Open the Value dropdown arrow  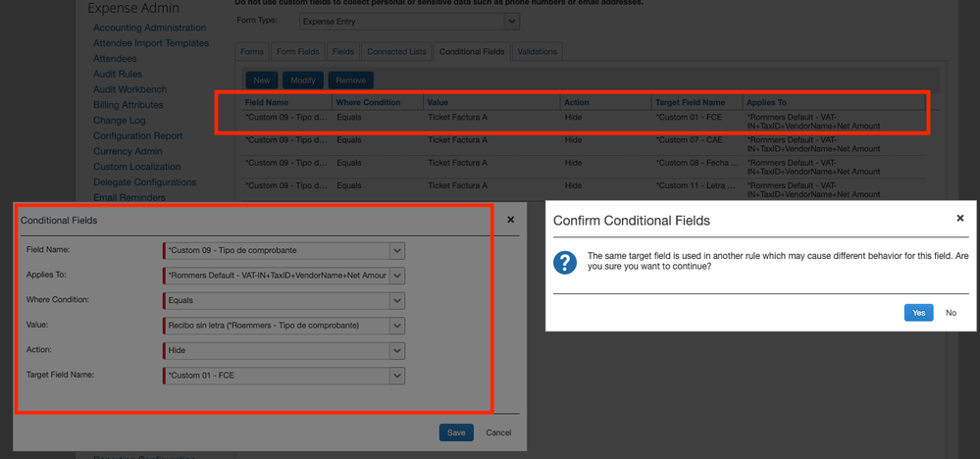point(397,326)
